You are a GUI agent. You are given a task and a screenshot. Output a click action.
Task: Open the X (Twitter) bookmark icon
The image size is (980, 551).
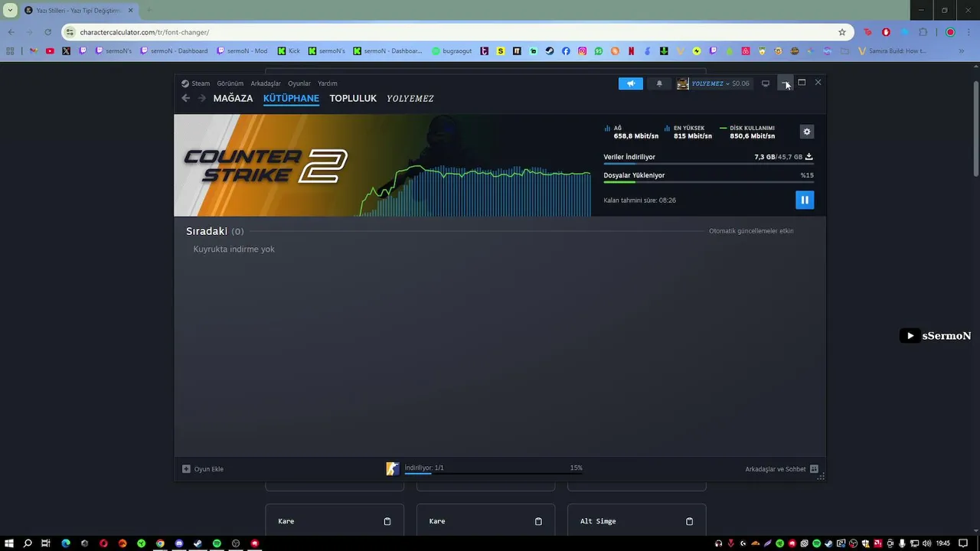[x=66, y=51]
